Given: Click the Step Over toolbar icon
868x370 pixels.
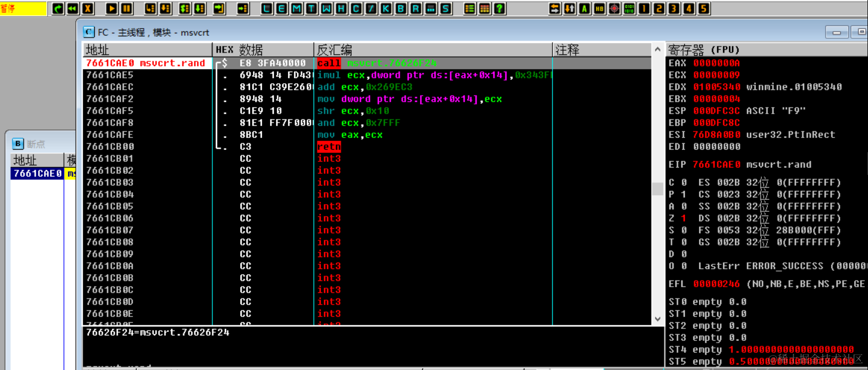Looking at the screenshot, I should pos(165,8).
